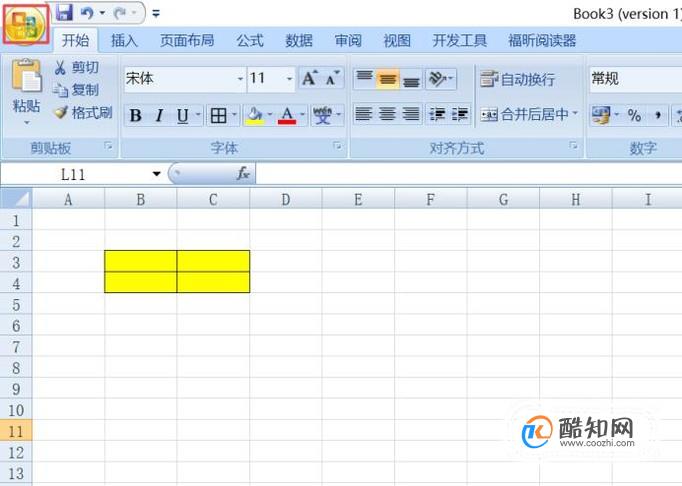Apply percent style
Screen dimensions: 682x486
pos(634,115)
